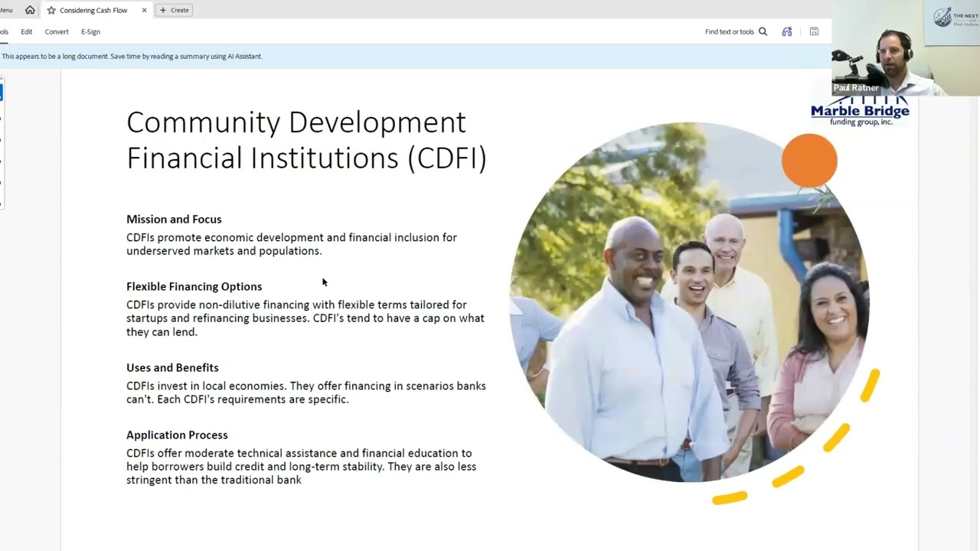Click the 'Mission and Focus' heading
980x551 pixels.
(x=174, y=219)
